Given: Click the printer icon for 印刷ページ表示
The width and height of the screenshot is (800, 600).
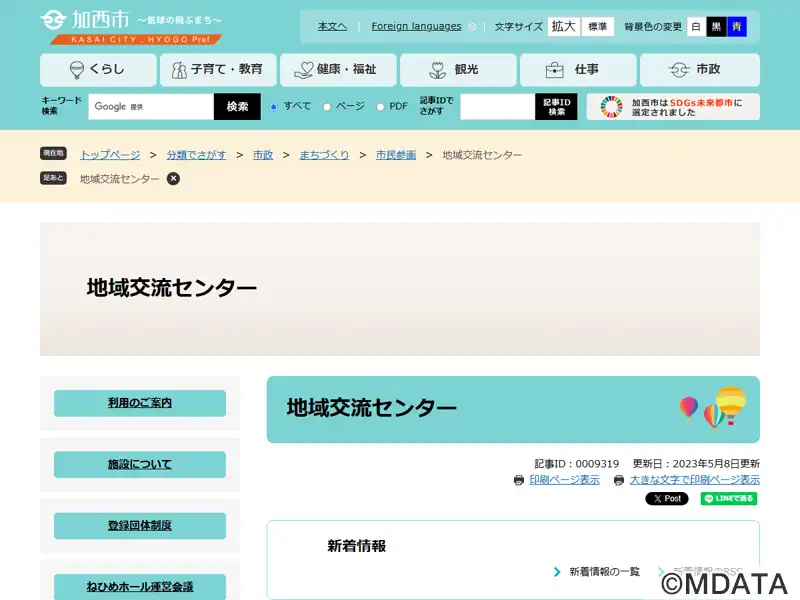Looking at the screenshot, I should (519, 480).
